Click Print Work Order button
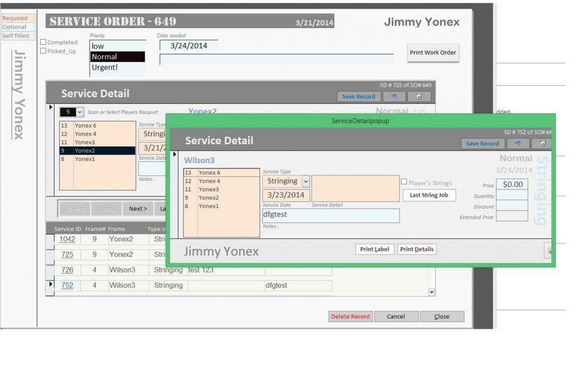 433,52
